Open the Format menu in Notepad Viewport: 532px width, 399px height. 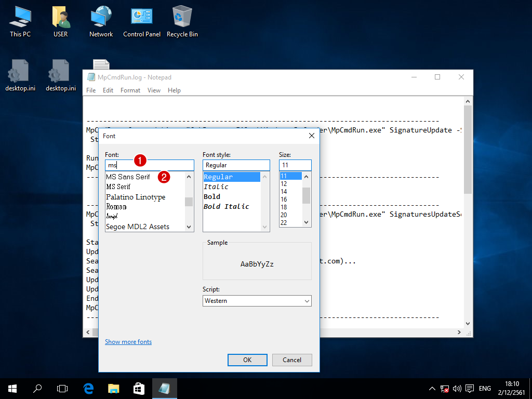(130, 90)
